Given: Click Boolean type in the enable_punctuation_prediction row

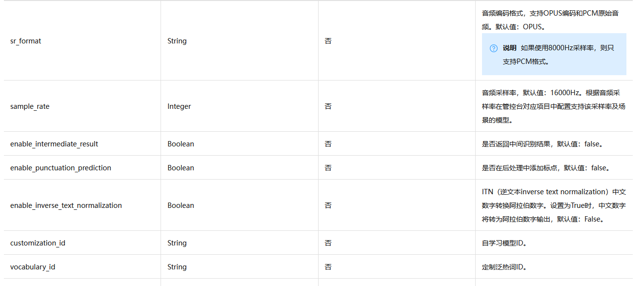Looking at the screenshot, I should pyautogui.click(x=181, y=168).
